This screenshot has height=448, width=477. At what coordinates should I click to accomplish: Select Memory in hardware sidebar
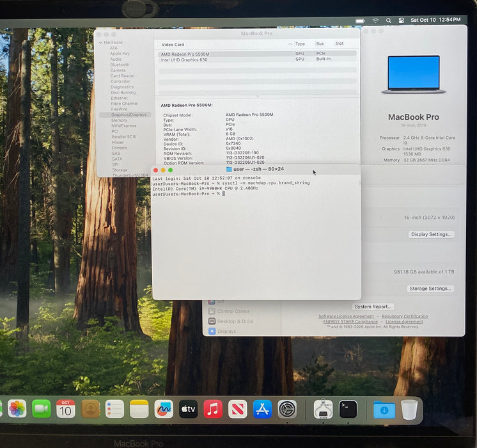(x=119, y=120)
